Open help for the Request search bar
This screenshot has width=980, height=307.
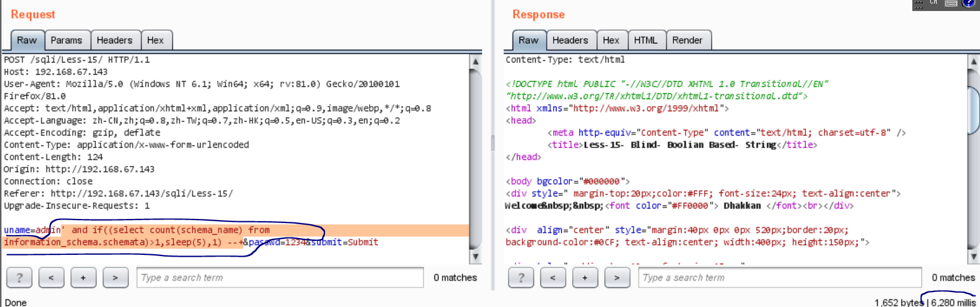coord(19,277)
